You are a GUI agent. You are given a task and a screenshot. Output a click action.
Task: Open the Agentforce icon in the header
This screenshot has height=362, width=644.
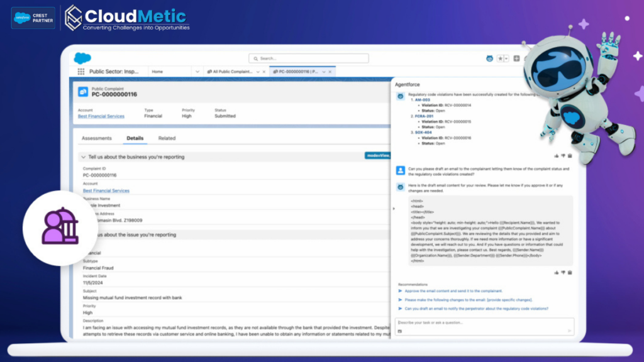tap(489, 58)
